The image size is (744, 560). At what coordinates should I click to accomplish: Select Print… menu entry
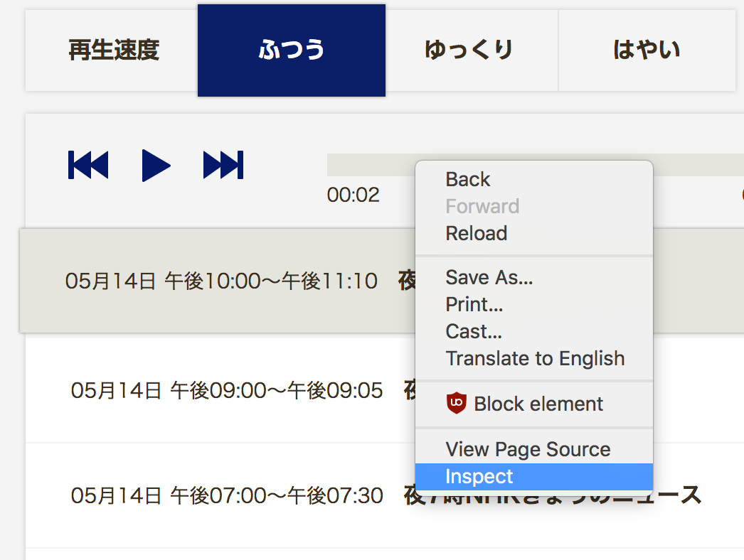(533, 304)
